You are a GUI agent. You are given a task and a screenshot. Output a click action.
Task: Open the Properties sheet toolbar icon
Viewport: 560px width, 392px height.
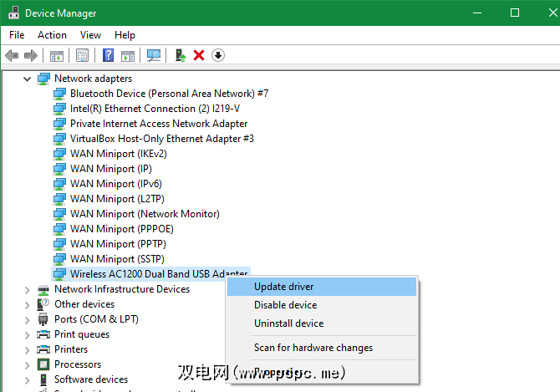tap(82, 56)
